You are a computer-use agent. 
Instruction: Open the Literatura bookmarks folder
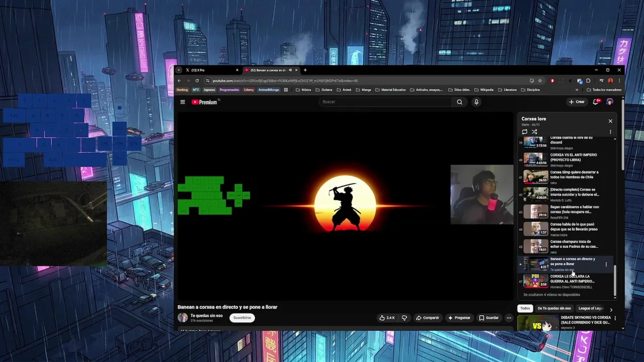[508, 89]
